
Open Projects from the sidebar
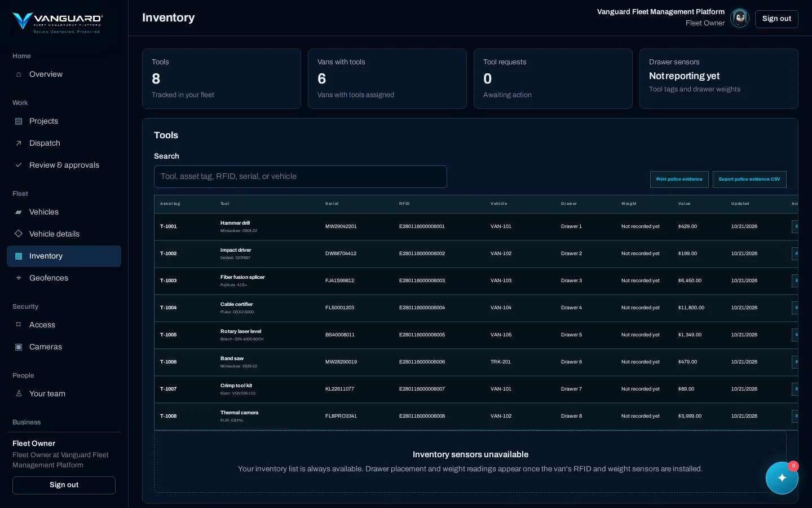click(64, 121)
